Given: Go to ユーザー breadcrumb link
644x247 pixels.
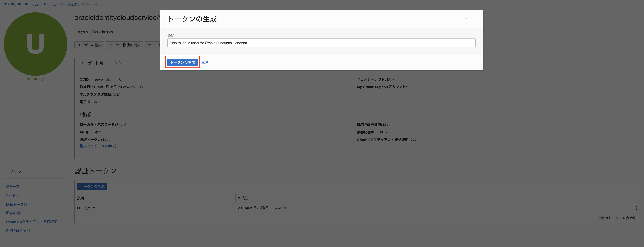Looking at the screenshot, I should click(x=42, y=5).
